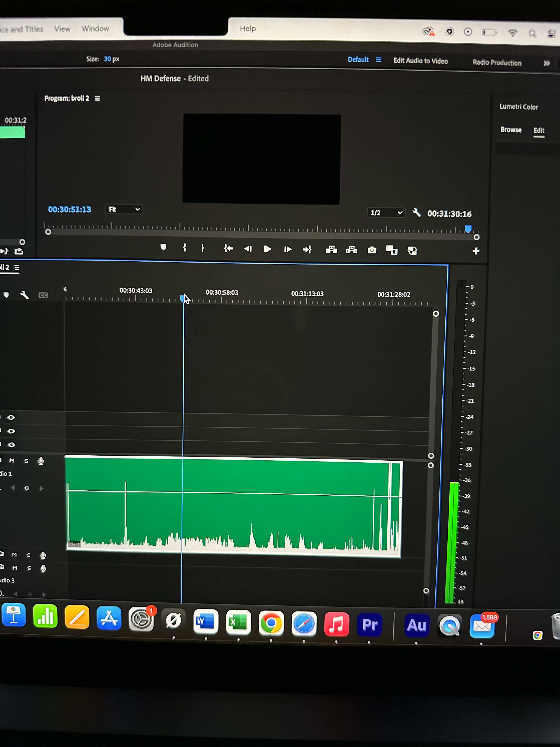
Task: Click the Go to In point icon
Action: (x=229, y=249)
